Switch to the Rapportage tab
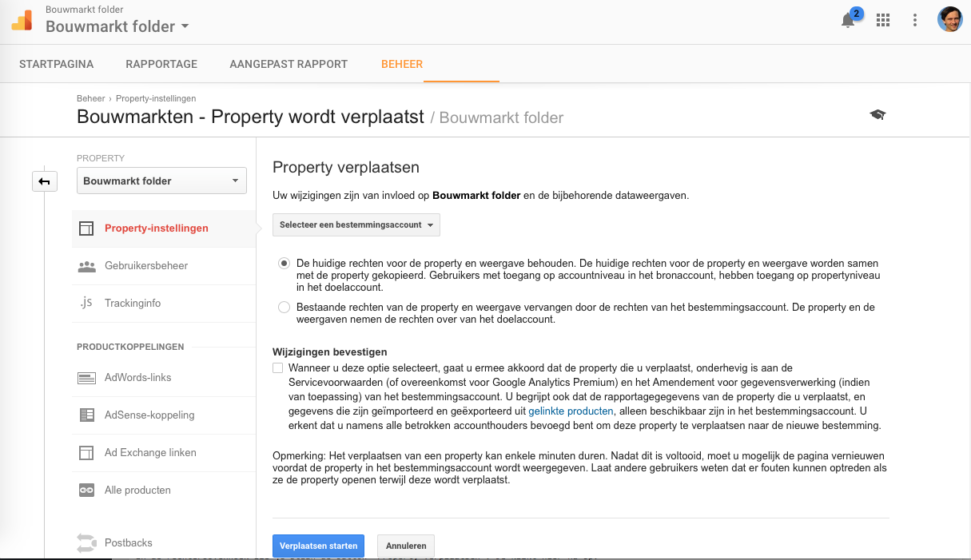The height and width of the screenshot is (560, 971). pyautogui.click(x=161, y=64)
